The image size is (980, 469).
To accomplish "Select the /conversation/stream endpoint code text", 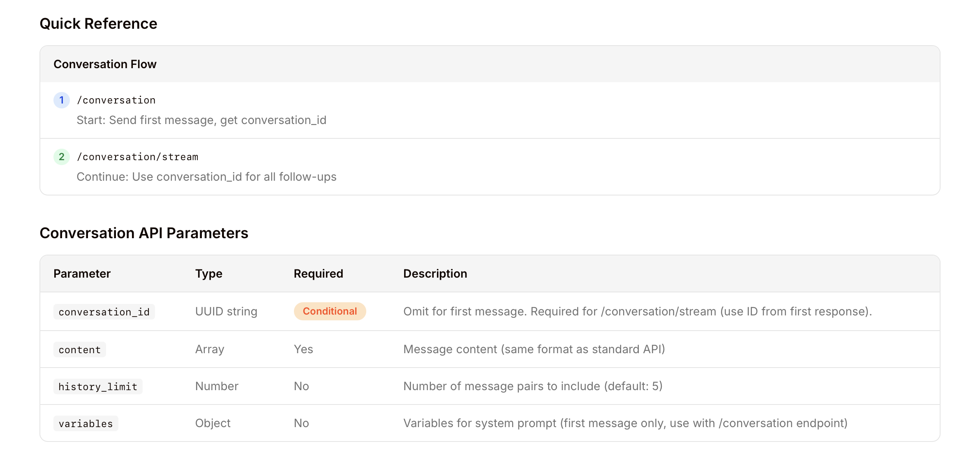I will tap(138, 156).
